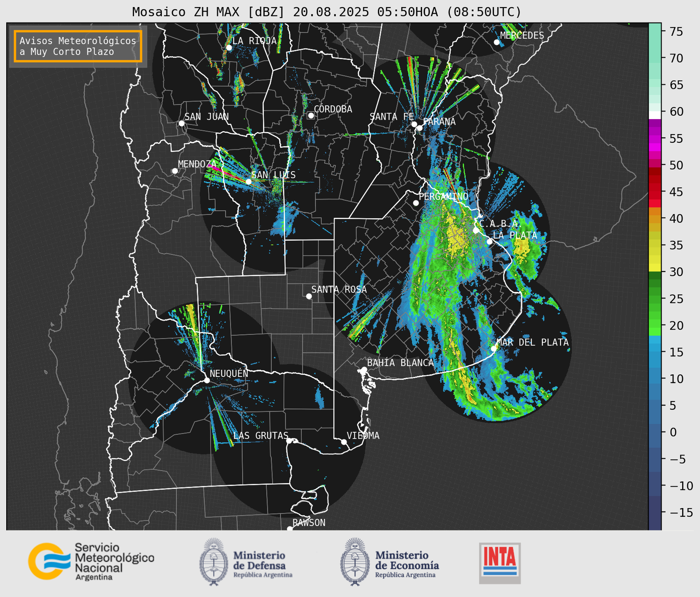Click the 65 tick label on colorbar

pos(676,85)
